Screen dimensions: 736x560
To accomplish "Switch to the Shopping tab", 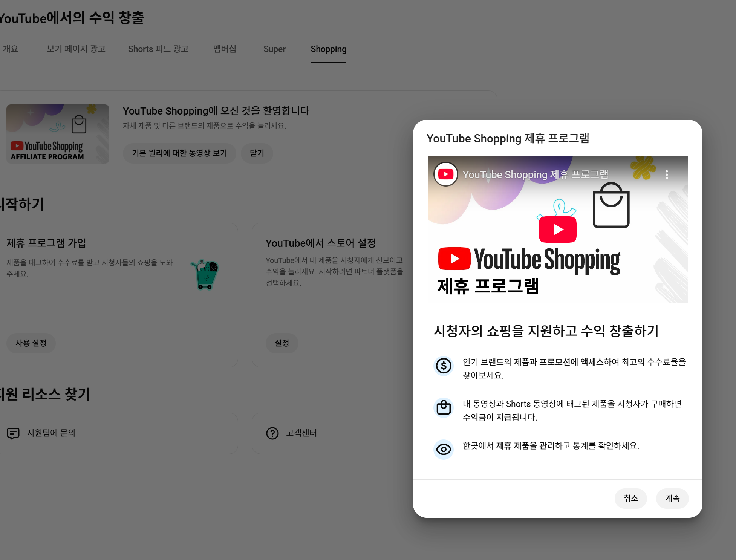I will [x=328, y=49].
